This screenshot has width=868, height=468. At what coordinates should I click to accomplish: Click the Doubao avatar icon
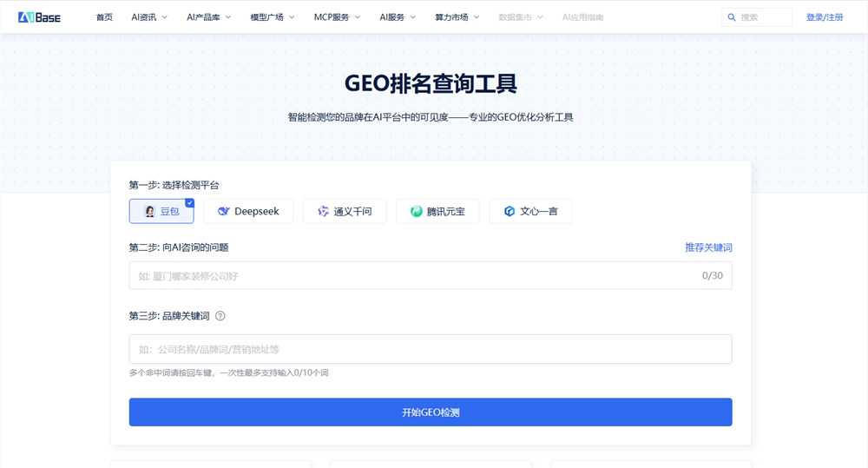pos(149,211)
